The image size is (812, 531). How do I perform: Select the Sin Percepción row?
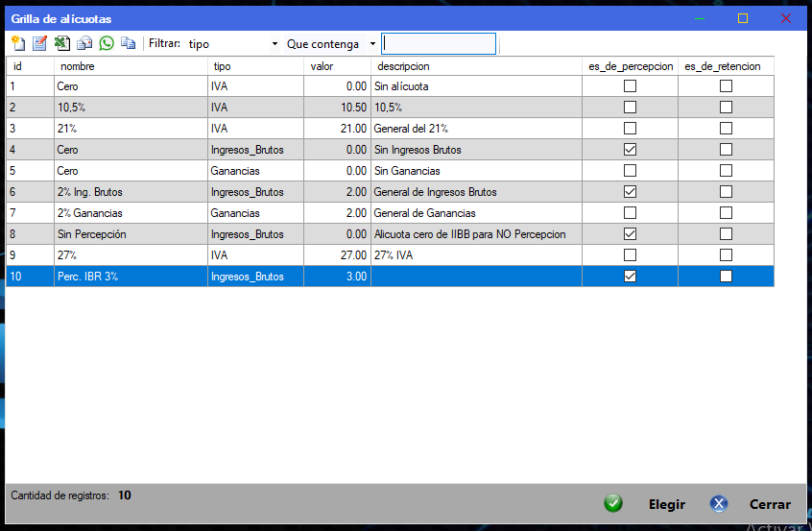click(x=130, y=234)
